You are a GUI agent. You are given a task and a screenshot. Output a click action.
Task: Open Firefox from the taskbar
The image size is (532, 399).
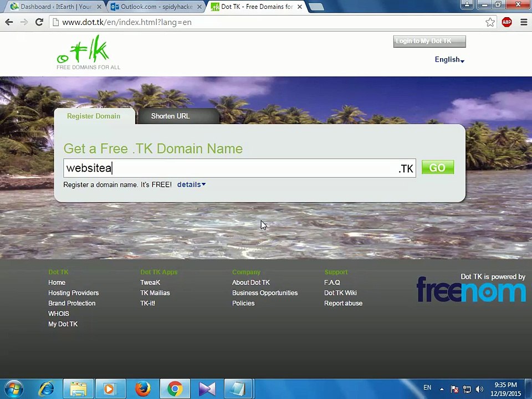(143, 389)
